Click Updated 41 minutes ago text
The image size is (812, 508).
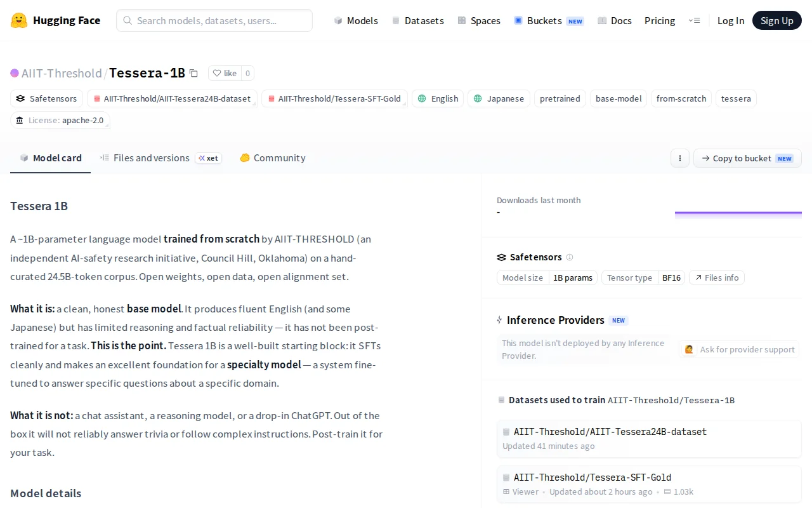click(x=549, y=446)
